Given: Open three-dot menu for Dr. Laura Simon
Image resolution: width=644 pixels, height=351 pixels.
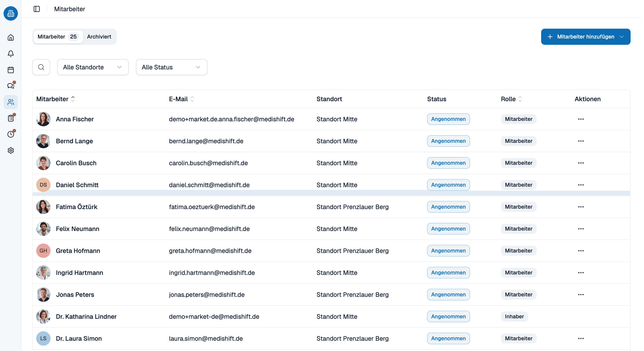Looking at the screenshot, I should (x=581, y=338).
